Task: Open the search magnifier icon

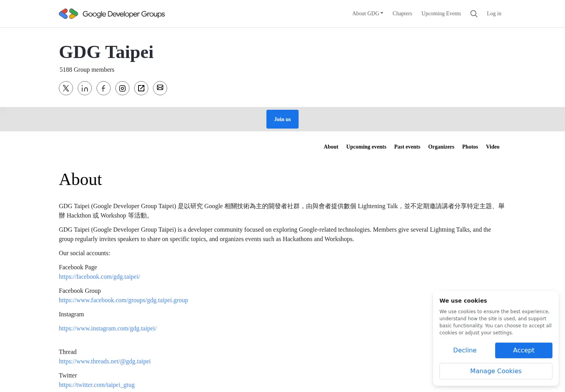Action: pyautogui.click(x=474, y=14)
